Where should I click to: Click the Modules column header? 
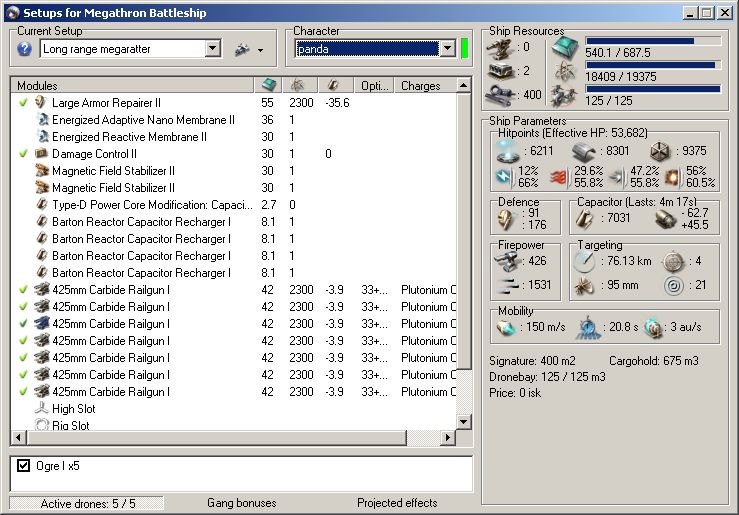[38, 86]
